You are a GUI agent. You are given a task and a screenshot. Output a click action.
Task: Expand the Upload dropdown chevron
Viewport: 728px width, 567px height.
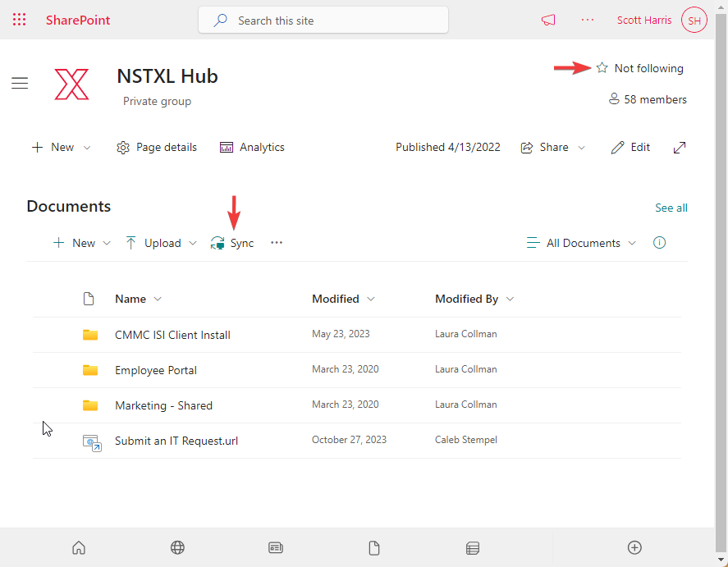pyautogui.click(x=193, y=243)
